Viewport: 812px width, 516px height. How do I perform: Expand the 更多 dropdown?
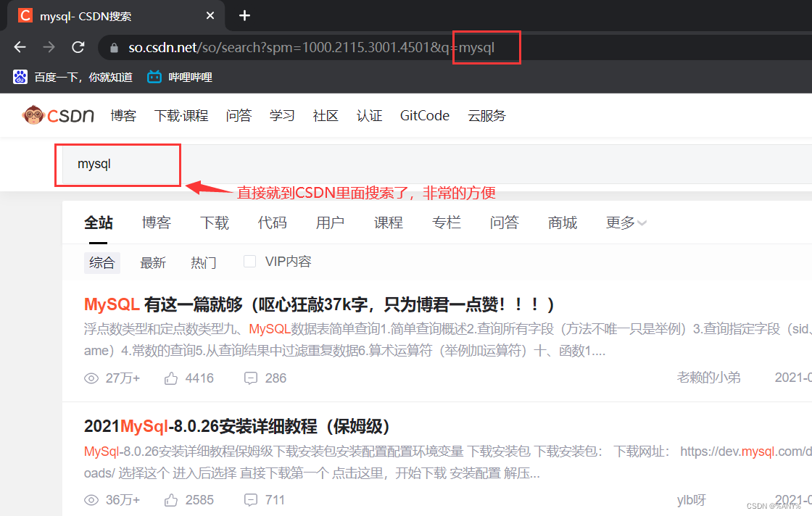(626, 222)
